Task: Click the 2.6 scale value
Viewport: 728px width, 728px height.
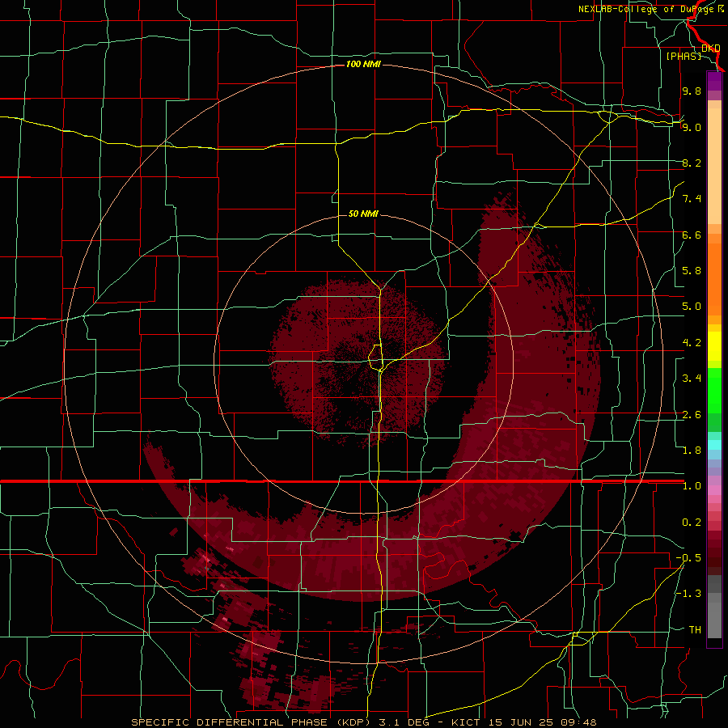Action: 692,415
